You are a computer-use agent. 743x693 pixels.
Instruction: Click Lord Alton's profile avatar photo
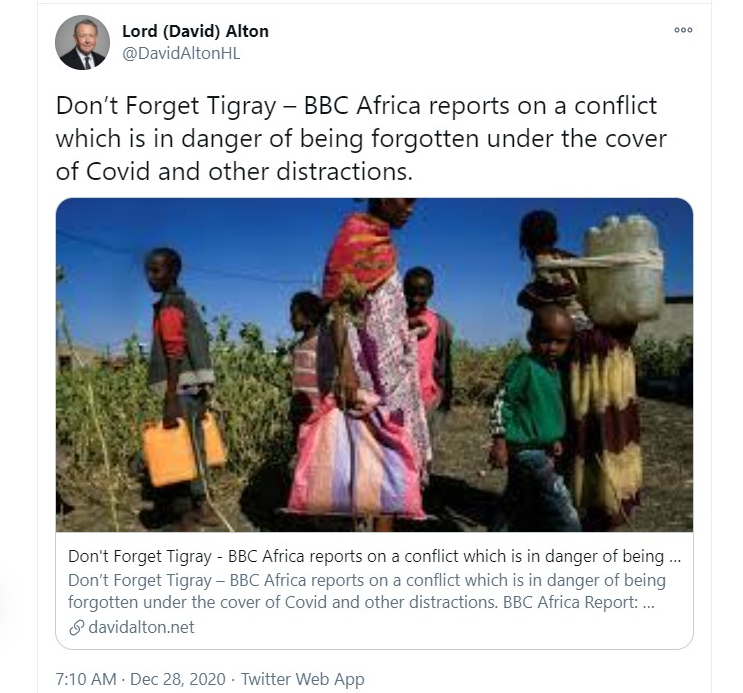(82, 42)
